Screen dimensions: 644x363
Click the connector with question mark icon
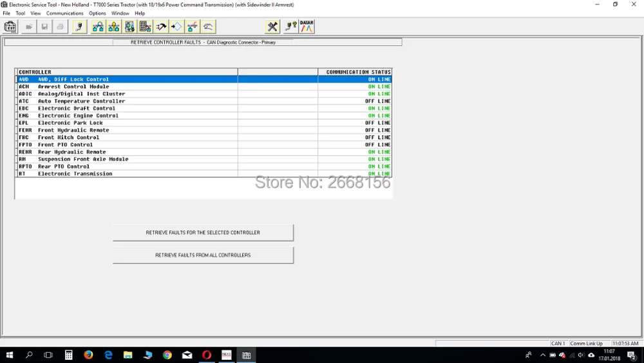point(291,27)
